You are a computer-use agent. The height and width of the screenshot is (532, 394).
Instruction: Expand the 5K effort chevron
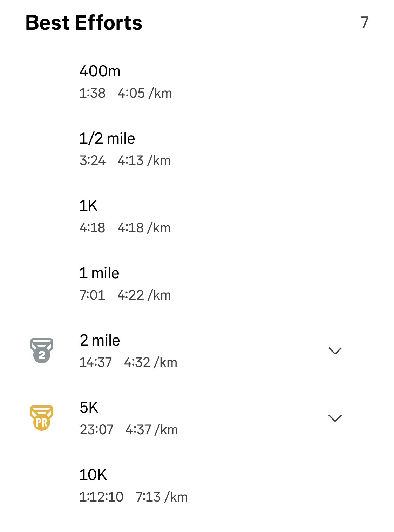[335, 418]
